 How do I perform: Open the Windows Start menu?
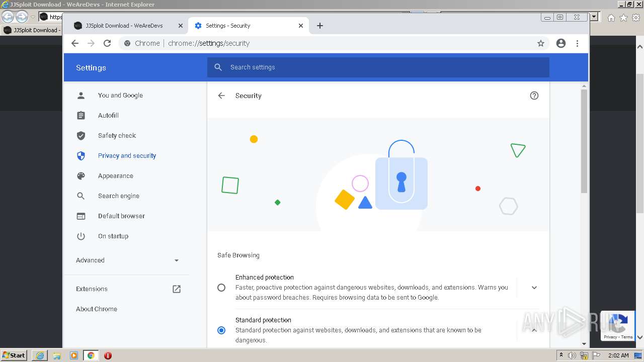click(x=14, y=355)
